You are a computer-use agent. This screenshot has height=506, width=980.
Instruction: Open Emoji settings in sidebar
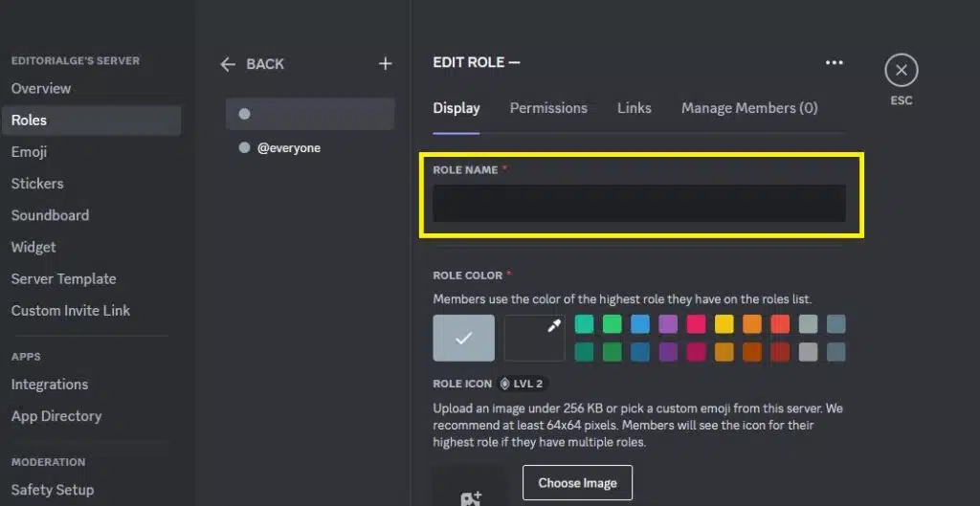pyautogui.click(x=30, y=152)
